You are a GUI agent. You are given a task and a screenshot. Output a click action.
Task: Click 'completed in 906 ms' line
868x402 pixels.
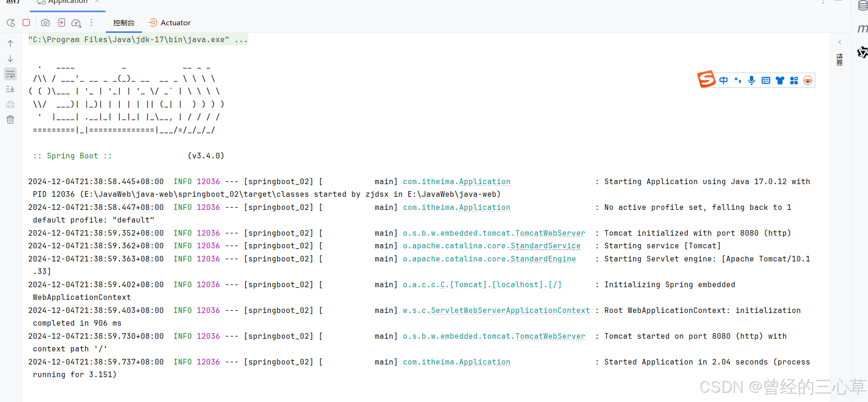click(77, 323)
